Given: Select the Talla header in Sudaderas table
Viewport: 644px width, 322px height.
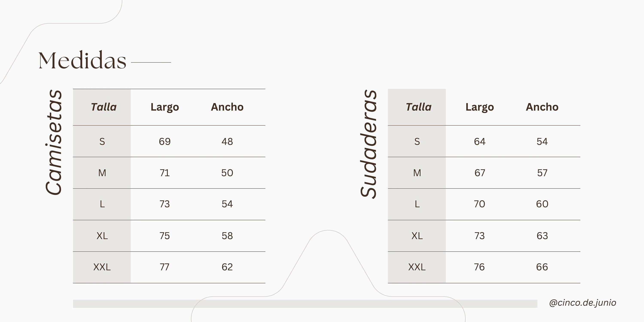Looking at the screenshot, I should (419, 107).
